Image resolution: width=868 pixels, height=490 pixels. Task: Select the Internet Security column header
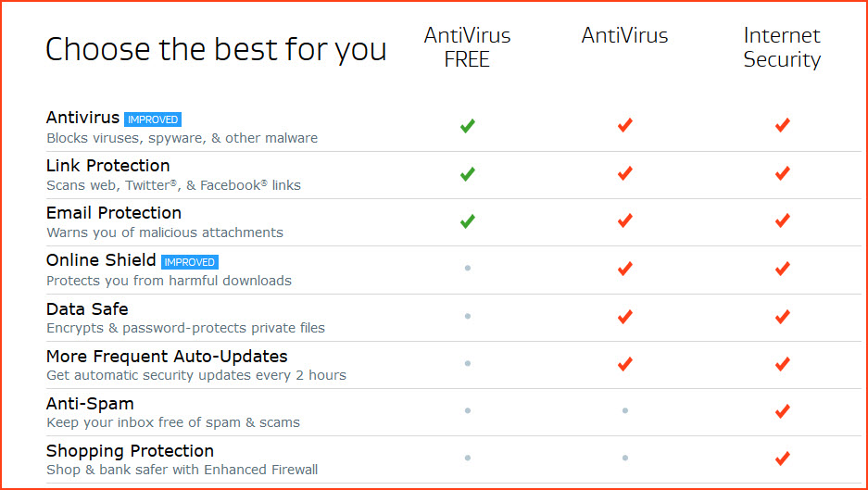[x=782, y=47]
